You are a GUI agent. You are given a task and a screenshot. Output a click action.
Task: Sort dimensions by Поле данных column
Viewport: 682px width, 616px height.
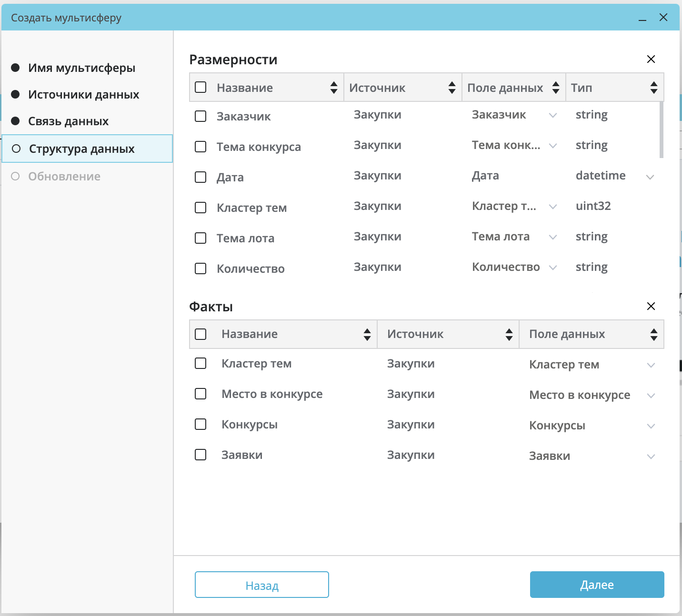point(555,88)
